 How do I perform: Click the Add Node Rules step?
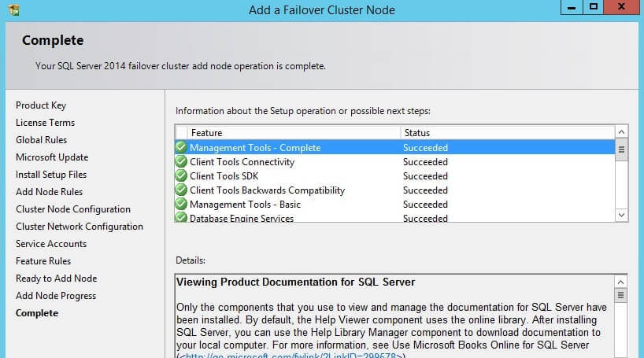coord(49,192)
